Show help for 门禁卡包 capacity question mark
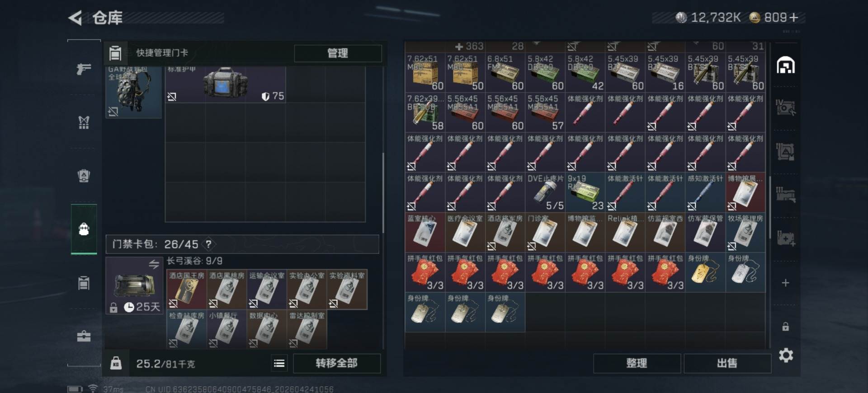The width and height of the screenshot is (868, 393). [208, 244]
